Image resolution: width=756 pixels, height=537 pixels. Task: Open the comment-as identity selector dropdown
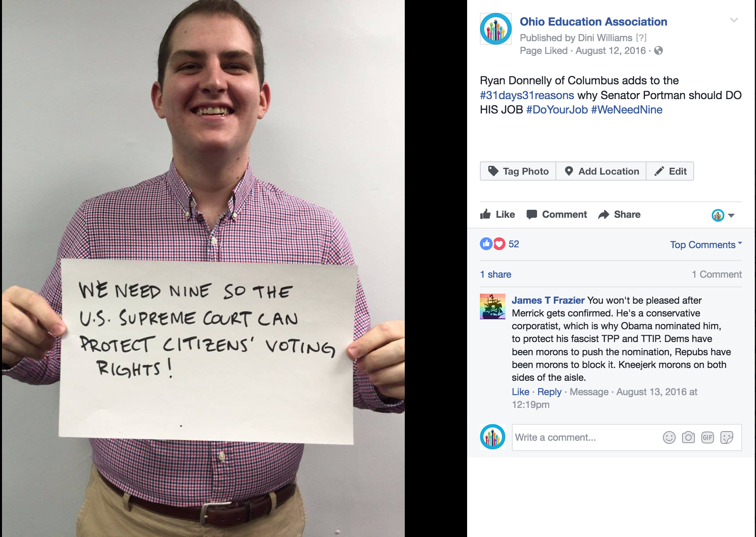point(723,215)
